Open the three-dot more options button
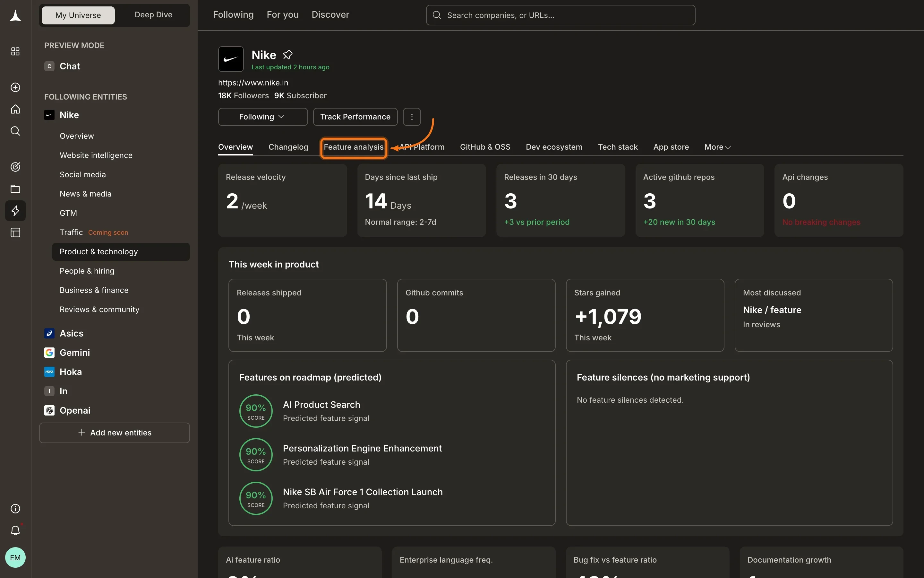This screenshot has width=924, height=578. [412, 117]
